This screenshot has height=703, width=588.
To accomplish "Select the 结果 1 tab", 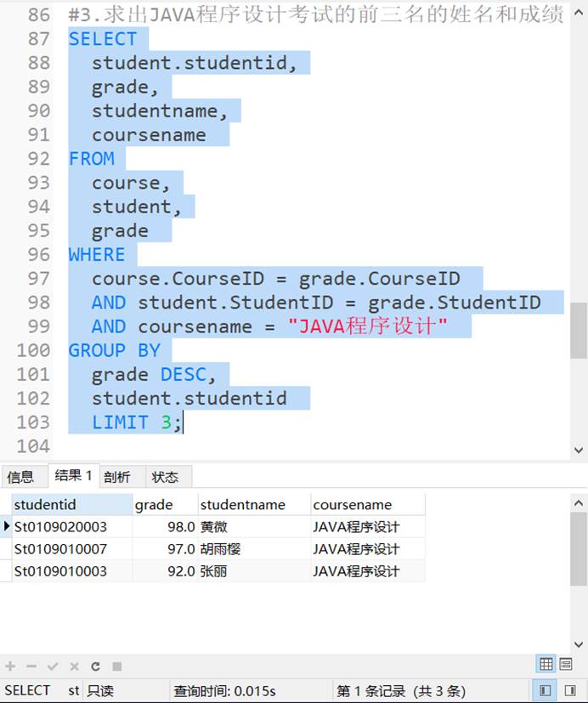I will [73, 475].
